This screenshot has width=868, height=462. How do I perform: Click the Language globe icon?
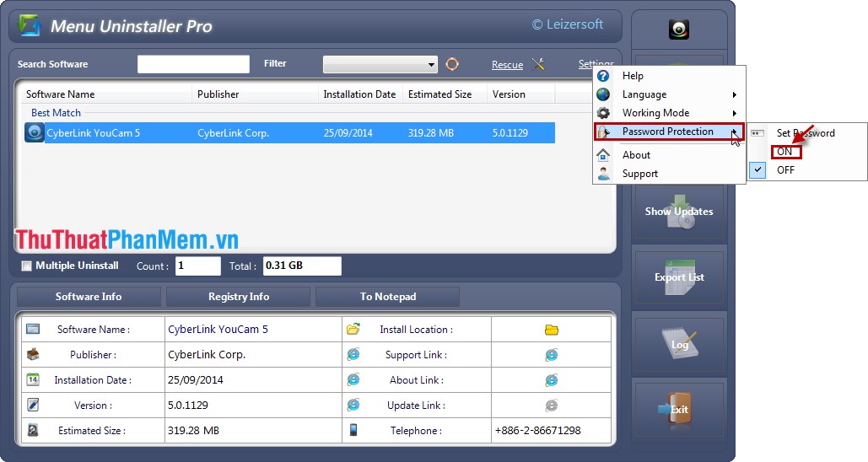603,94
